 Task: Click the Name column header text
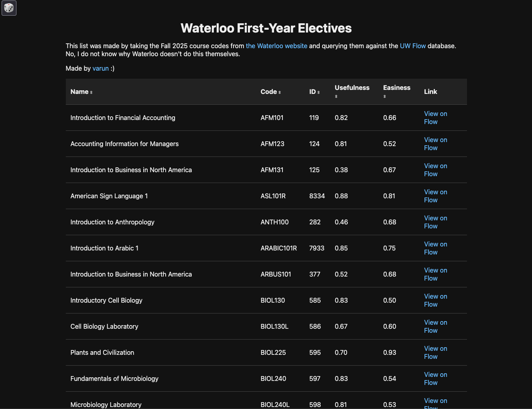pyautogui.click(x=79, y=92)
